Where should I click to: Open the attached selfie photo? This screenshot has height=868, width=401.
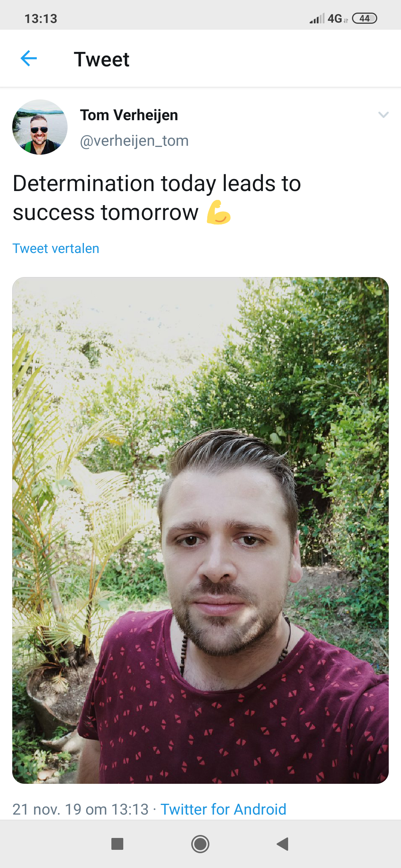click(x=200, y=530)
